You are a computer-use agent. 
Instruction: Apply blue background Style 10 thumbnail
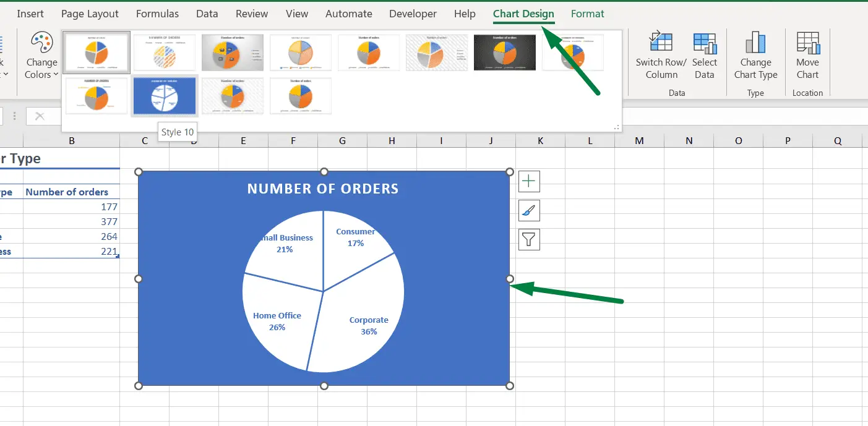pos(165,96)
